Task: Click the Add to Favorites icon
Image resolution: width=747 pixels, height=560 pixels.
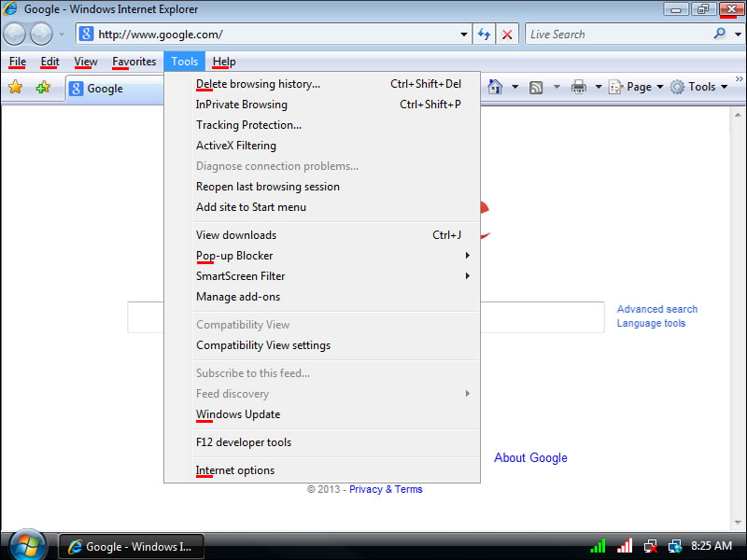Action: pyautogui.click(x=43, y=88)
